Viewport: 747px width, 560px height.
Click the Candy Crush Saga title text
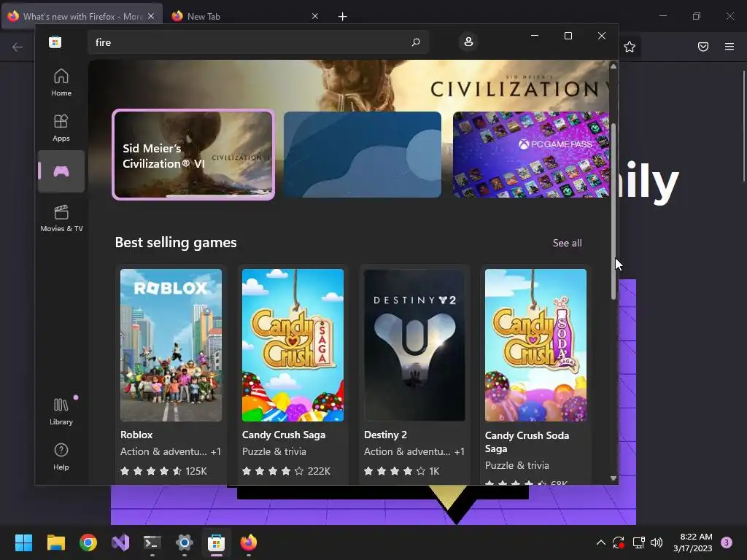pos(284,435)
